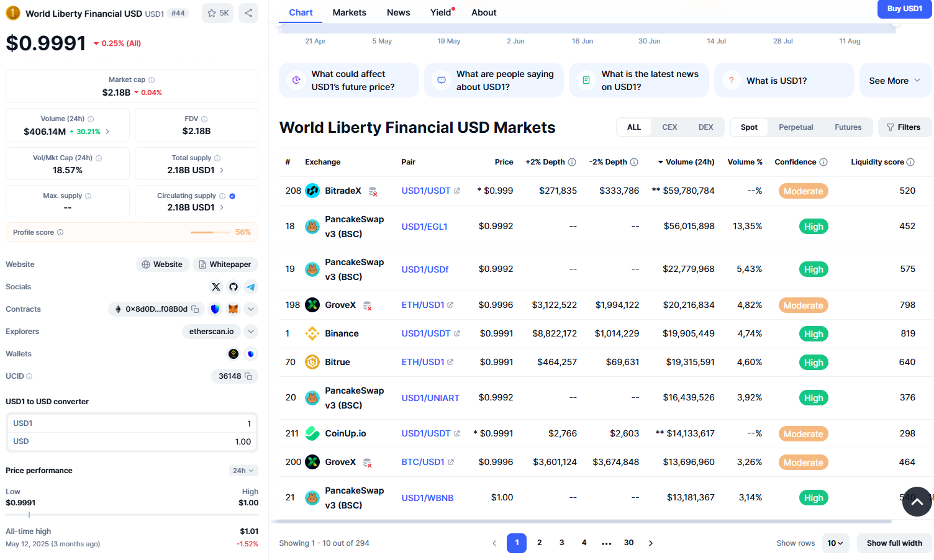
Task: Click the Buy USD1 button
Action: pyautogui.click(x=904, y=9)
